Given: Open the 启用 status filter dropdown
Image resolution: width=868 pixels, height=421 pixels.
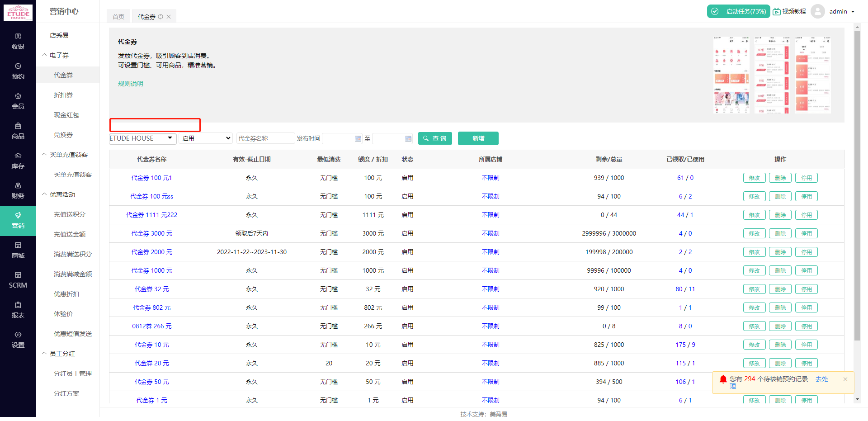Looking at the screenshot, I should (x=206, y=138).
